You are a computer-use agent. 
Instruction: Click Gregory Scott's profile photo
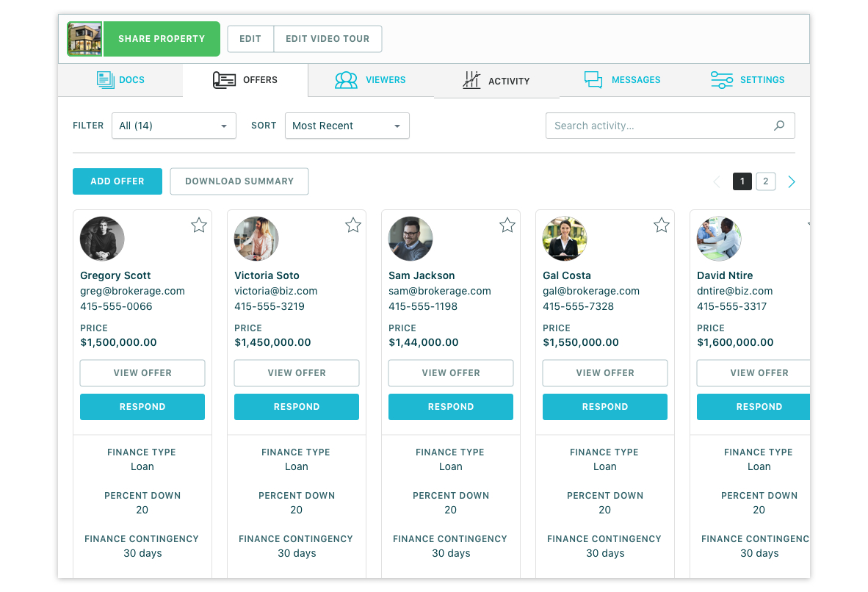(102, 239)
